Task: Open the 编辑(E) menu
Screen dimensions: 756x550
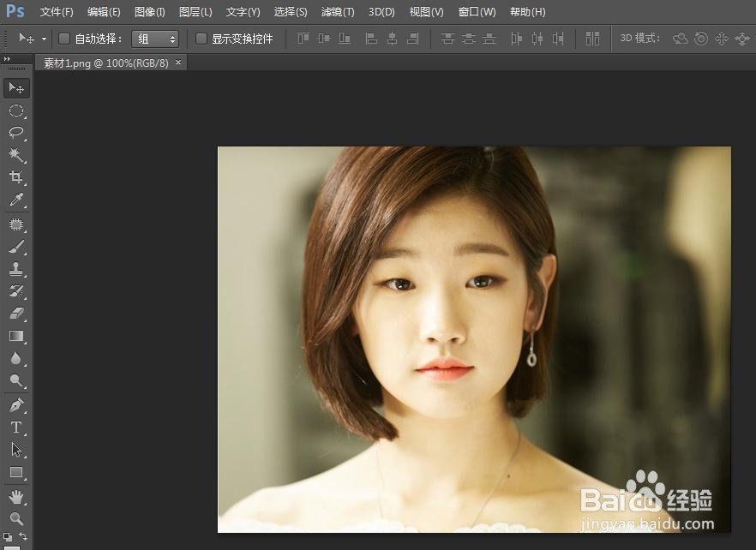Action: [104, 12]
